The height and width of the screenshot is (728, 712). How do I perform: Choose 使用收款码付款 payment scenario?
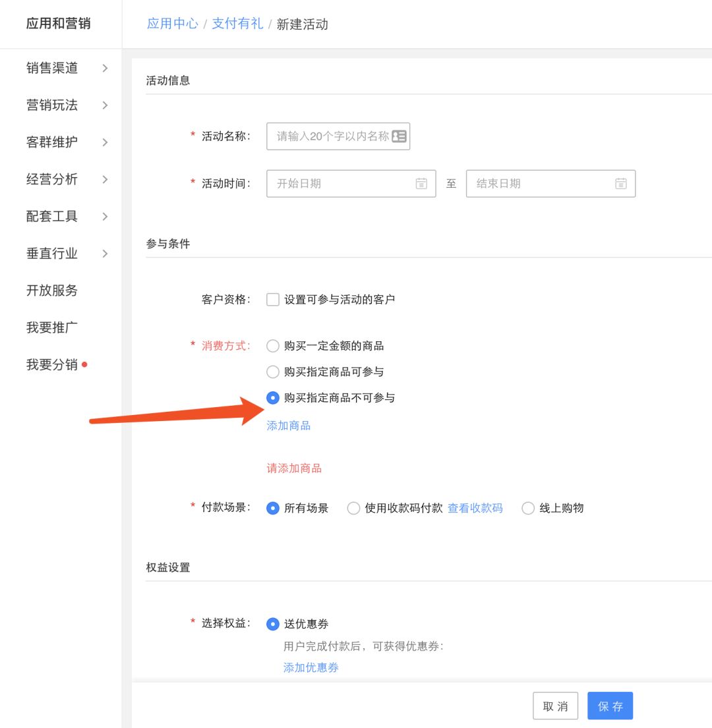click(x=354, y=509)
